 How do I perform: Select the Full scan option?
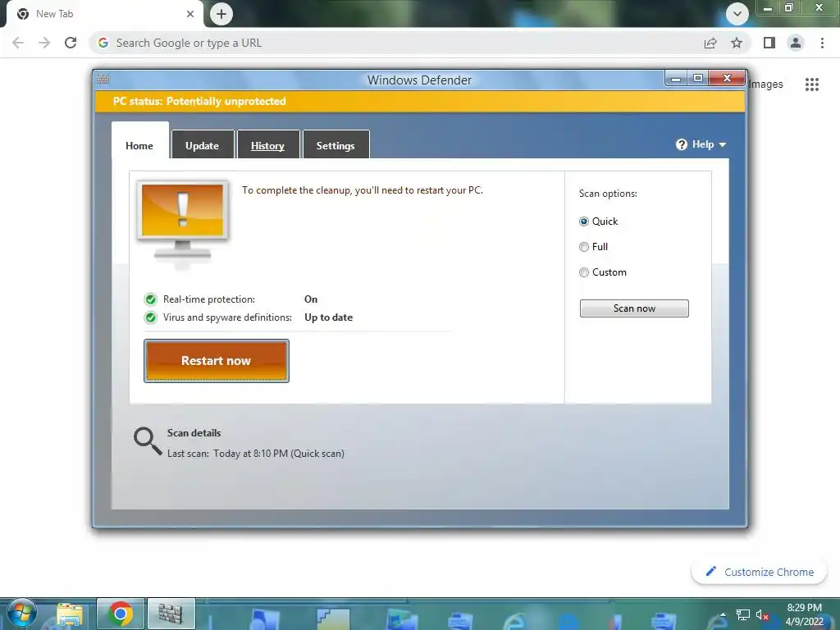click(x=584, y=247)
